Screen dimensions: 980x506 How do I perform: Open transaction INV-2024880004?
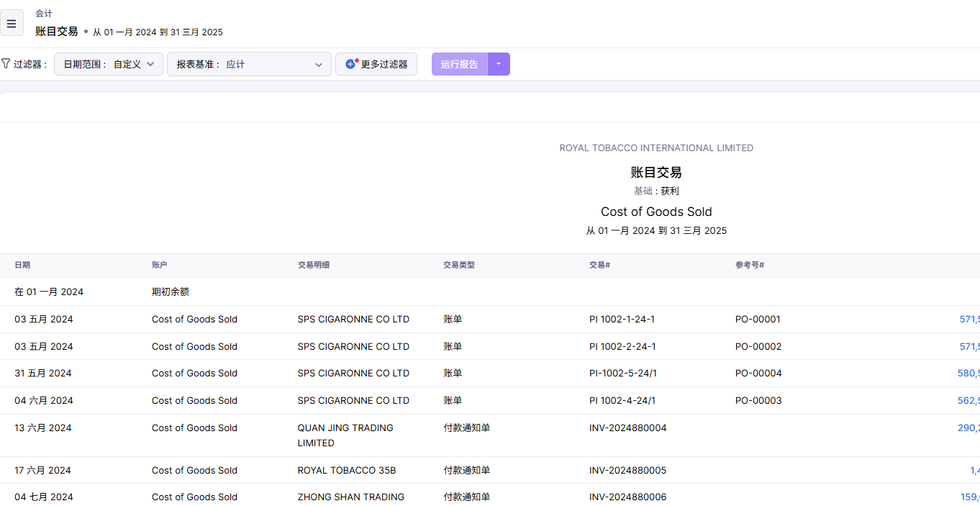pyautogui.click(x=628, y=428)
